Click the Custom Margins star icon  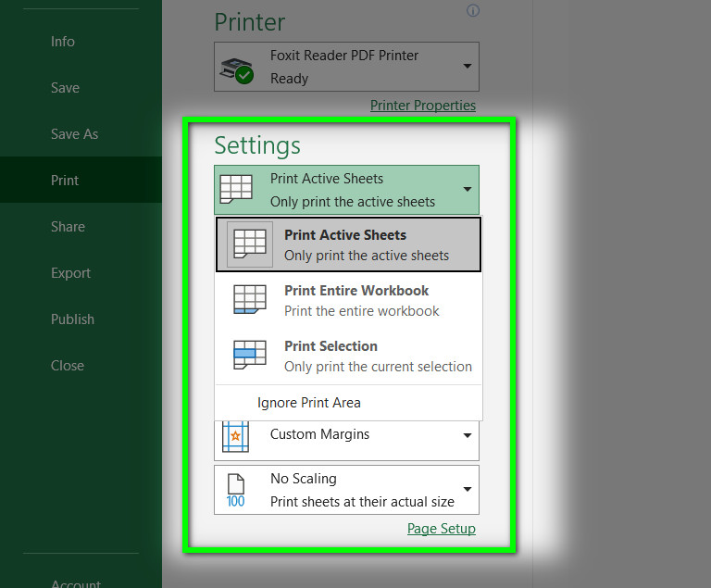[x=235, y=435]
